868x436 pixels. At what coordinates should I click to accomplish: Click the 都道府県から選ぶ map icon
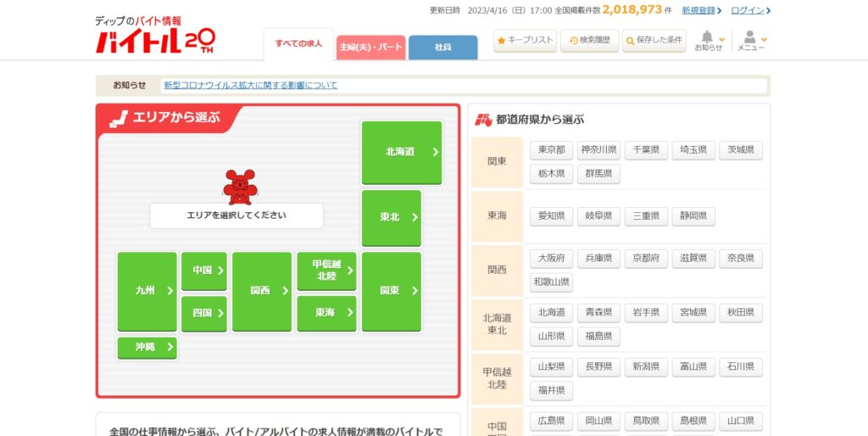[x=483, y=120]
